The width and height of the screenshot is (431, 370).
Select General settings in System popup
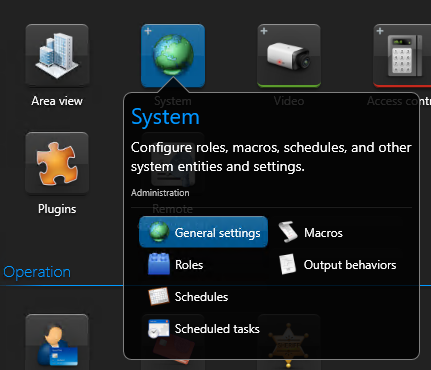click(x=203, y=232)
